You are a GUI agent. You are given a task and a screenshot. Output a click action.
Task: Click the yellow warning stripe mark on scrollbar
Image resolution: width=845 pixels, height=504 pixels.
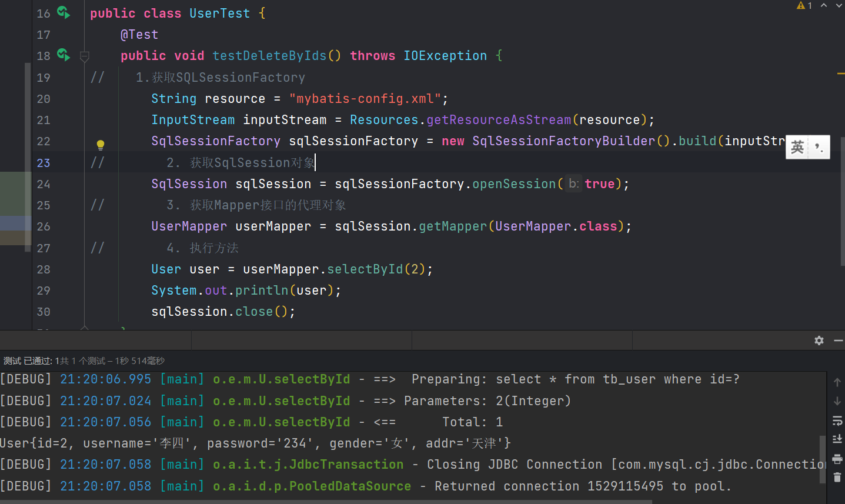click(x=841, y=74)
